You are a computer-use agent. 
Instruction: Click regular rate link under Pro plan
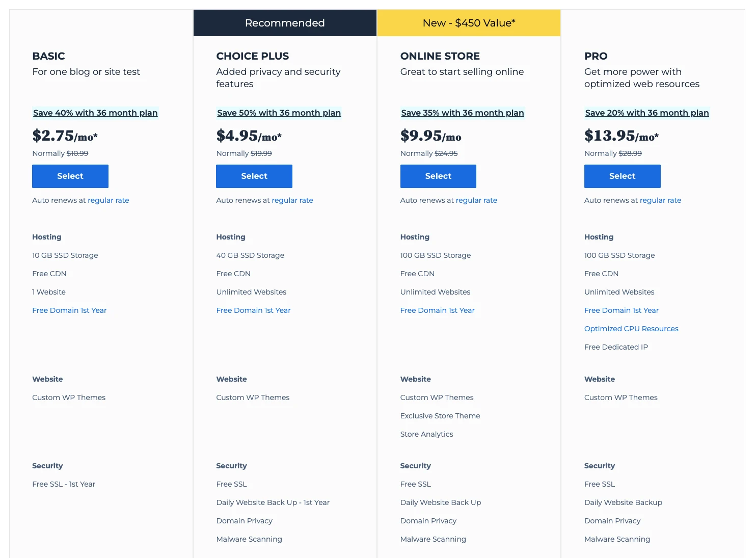tap(660, 200)
